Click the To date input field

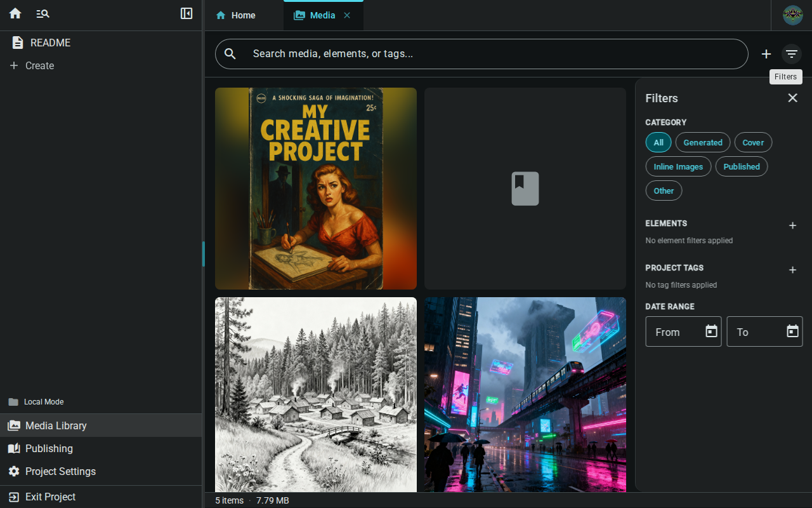[x=764, y=331]
